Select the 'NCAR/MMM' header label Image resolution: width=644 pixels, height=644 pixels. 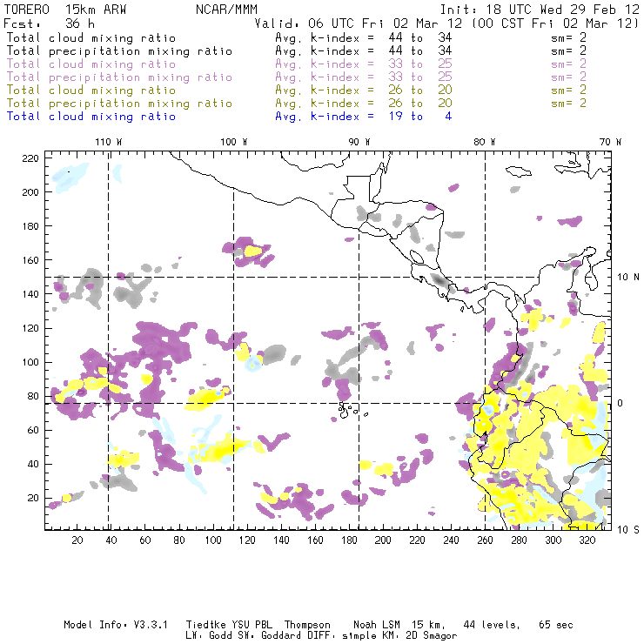227,9
